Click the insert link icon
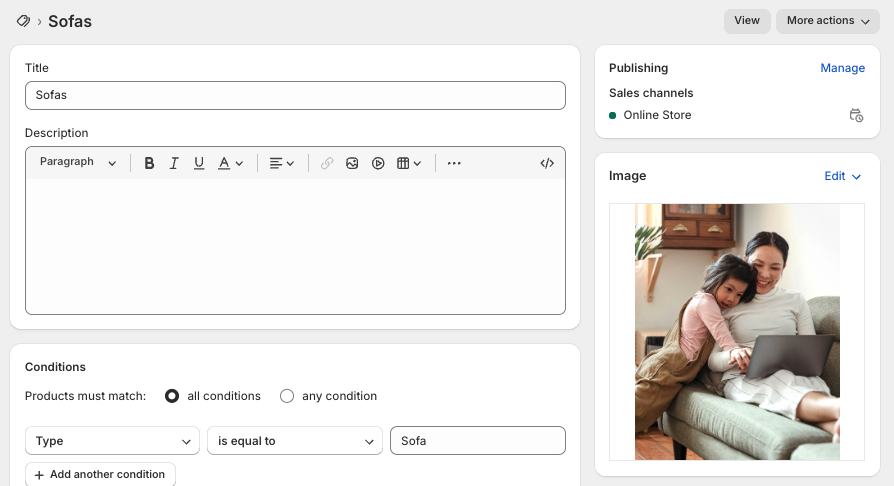The image size is (894, 486). [x=327, y=163]
